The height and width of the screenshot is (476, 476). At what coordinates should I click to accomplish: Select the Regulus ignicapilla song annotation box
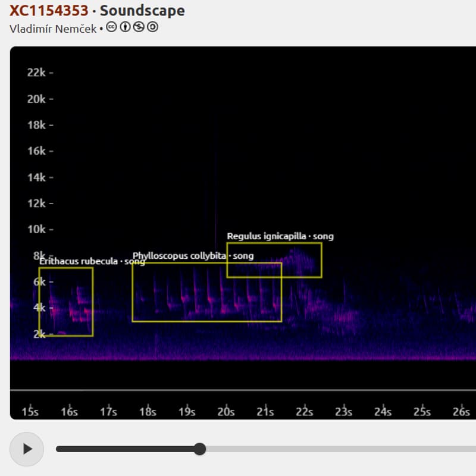274,260
